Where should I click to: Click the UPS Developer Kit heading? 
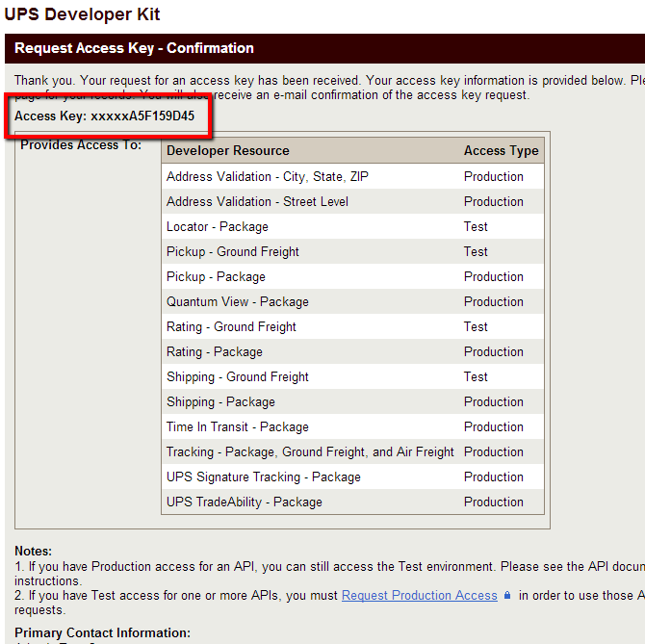pyautogui.click(x=82, y=14)
